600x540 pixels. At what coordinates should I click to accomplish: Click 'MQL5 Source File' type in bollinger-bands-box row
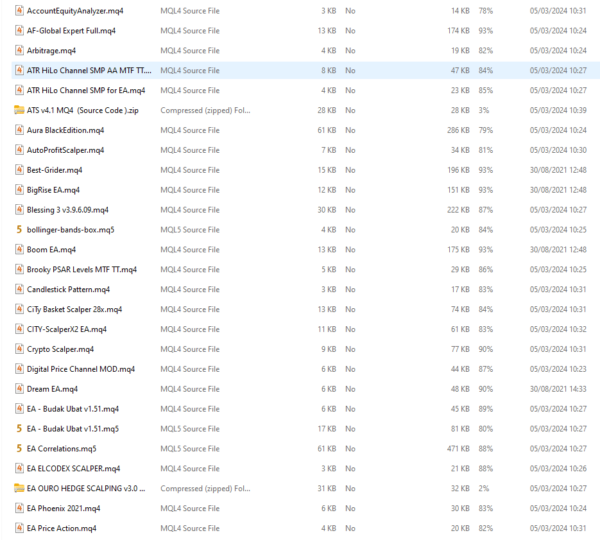click(x=190, y=230)
